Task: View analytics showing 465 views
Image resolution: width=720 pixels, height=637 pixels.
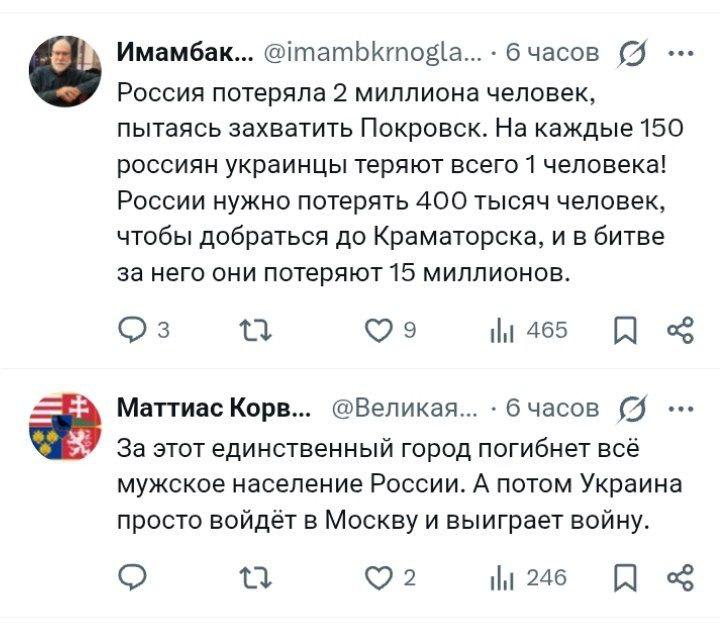Action: click(500, 329)
